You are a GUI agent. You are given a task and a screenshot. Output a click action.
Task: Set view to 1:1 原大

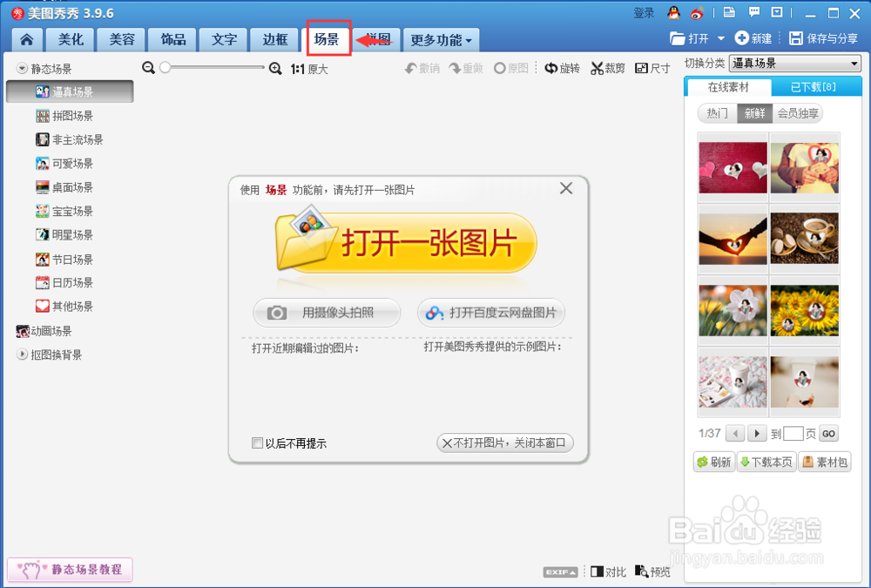tap(309, 69)
